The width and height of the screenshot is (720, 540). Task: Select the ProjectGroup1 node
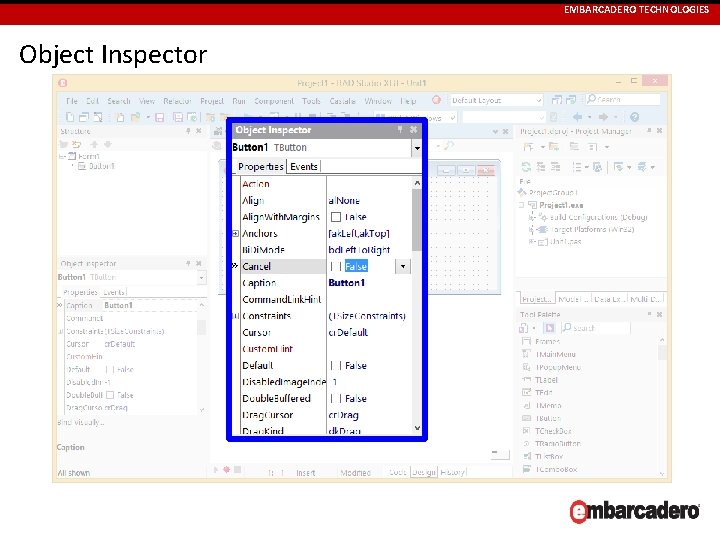(x=553, y=192)
